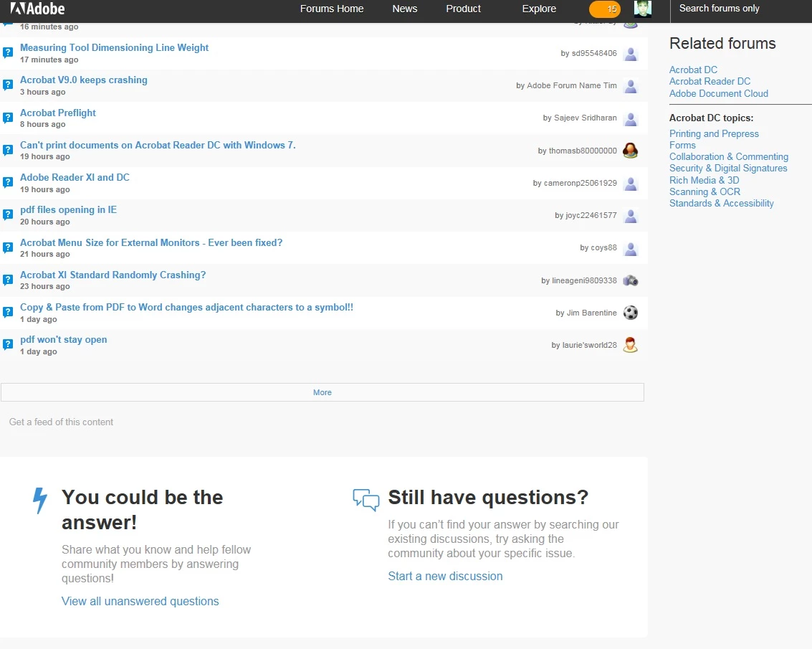812x649 pixels.
Task: Open Standards & Accessibility topic
Action: pos(722,203)
